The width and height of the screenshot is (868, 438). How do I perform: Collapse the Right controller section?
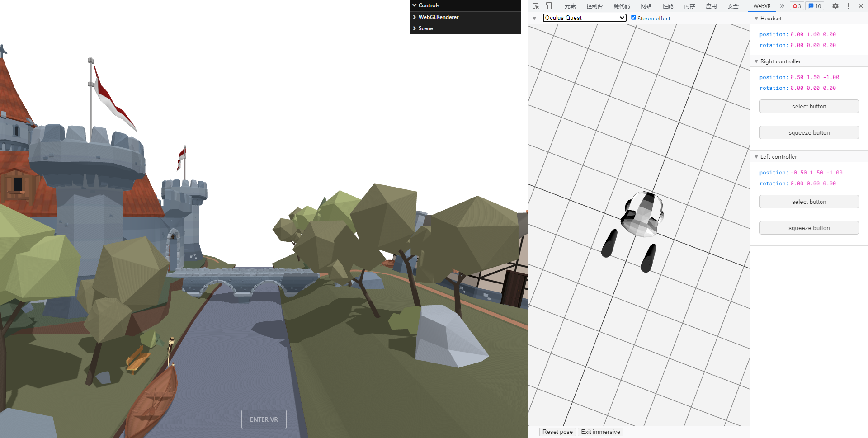point(756,61)
